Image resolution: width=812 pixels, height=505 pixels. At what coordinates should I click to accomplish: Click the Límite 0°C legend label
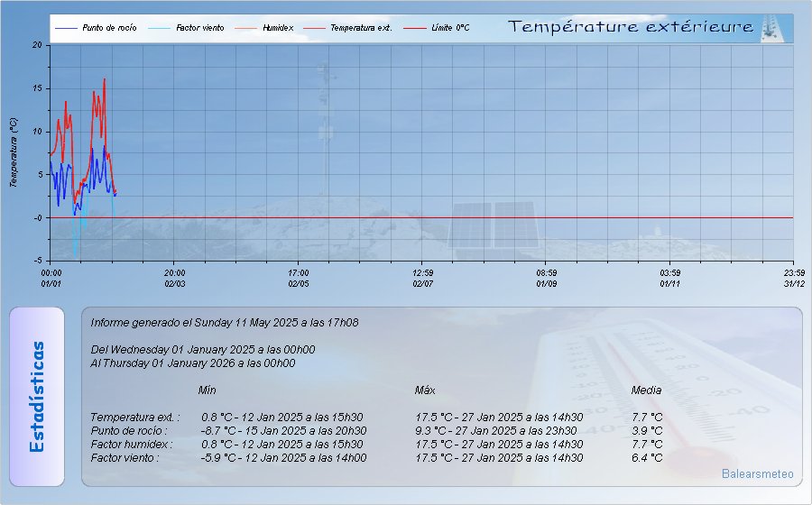click(x=450, y=28)
